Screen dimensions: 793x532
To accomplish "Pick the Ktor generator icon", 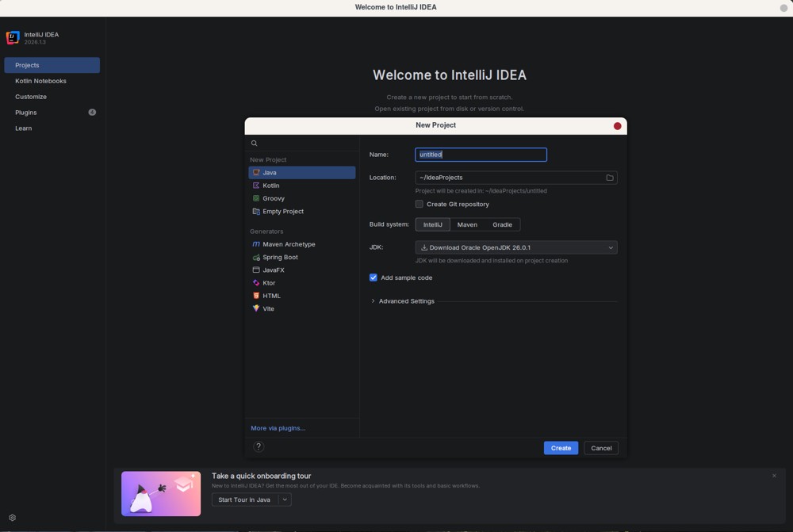I will [x=256, y=283].
